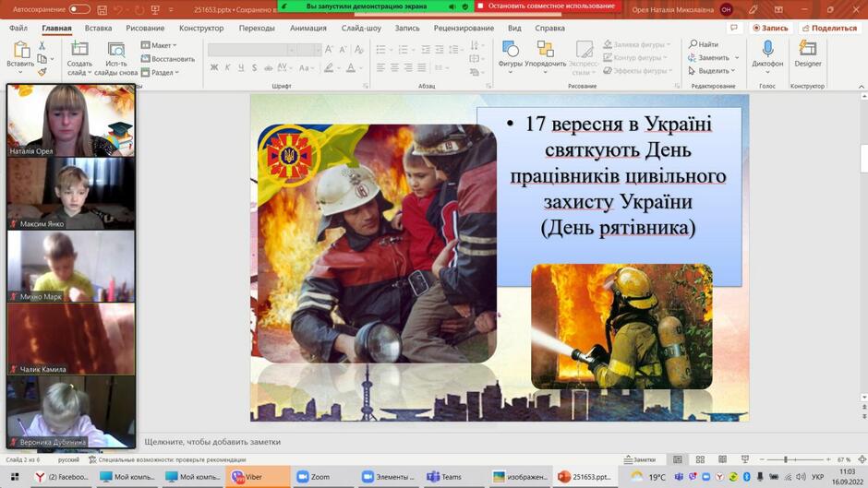Toggle bold Ж formatting
The image size is (868, 488).
point(214,67)
